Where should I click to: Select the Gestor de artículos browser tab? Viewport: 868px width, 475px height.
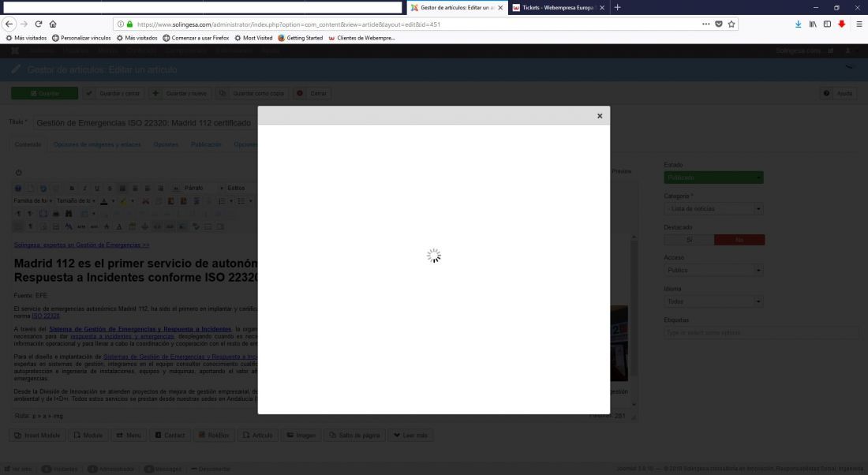[457, 8]
